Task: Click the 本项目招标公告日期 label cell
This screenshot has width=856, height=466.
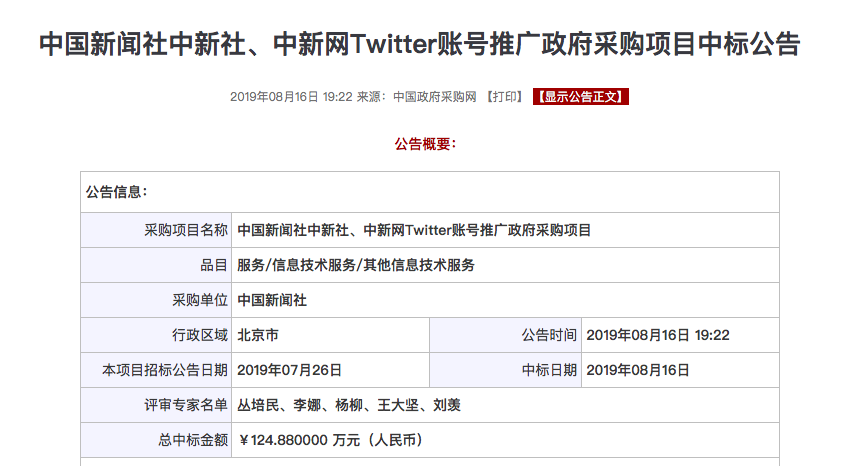Action: coord(156,370)
